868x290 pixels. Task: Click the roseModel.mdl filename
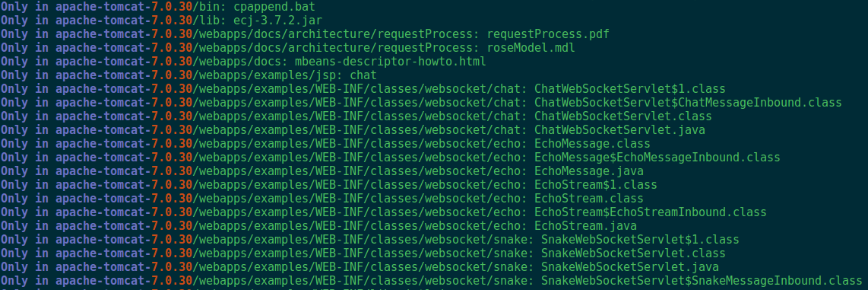531,48
